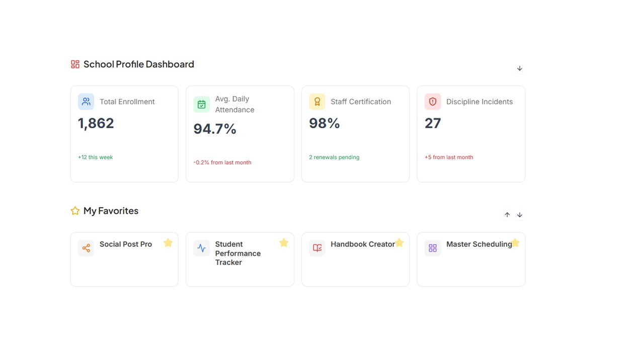
Task: Click the star icon next to My Favorites
Action: pos(75,211)
